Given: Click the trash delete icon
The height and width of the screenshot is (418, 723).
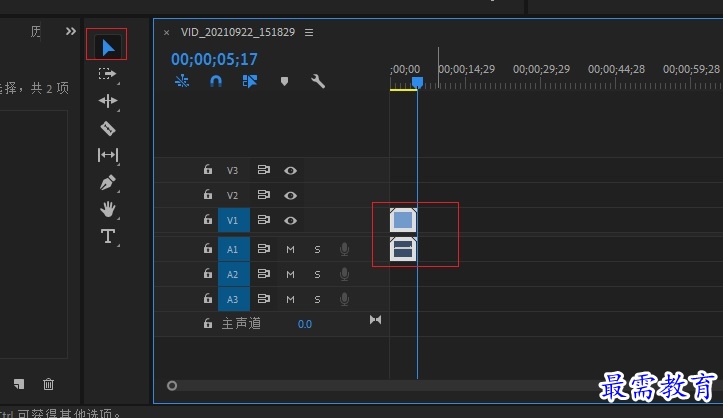Looking at the screenshot, I should 48,383.
